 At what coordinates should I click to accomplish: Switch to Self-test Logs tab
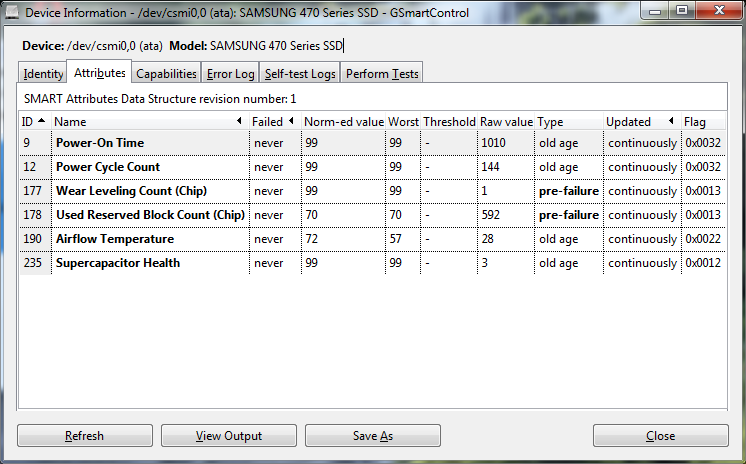[300, 74]
